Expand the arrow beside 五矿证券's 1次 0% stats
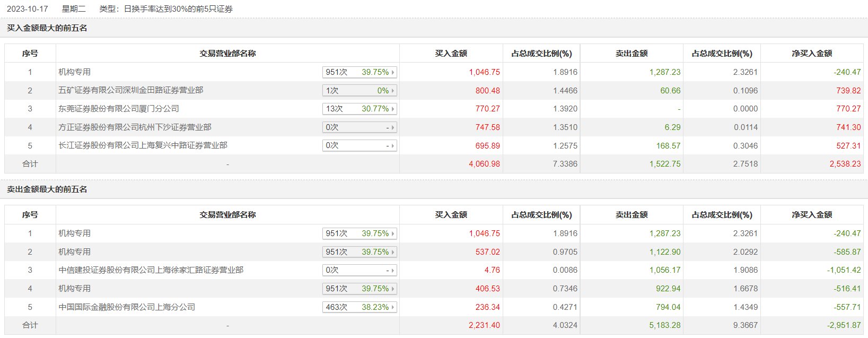Image resolution: width=868 pixels, height=338 pixels. (393, 91)
